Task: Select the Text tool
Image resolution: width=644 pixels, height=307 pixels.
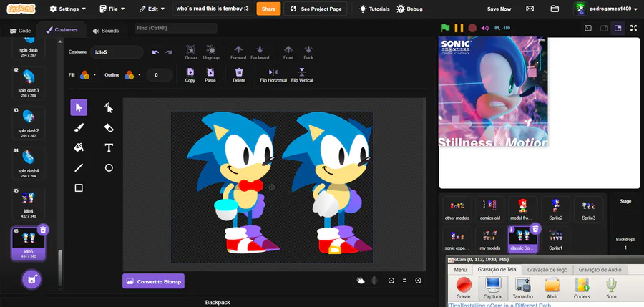Action: pyautogui.click(x=109, y=147)
